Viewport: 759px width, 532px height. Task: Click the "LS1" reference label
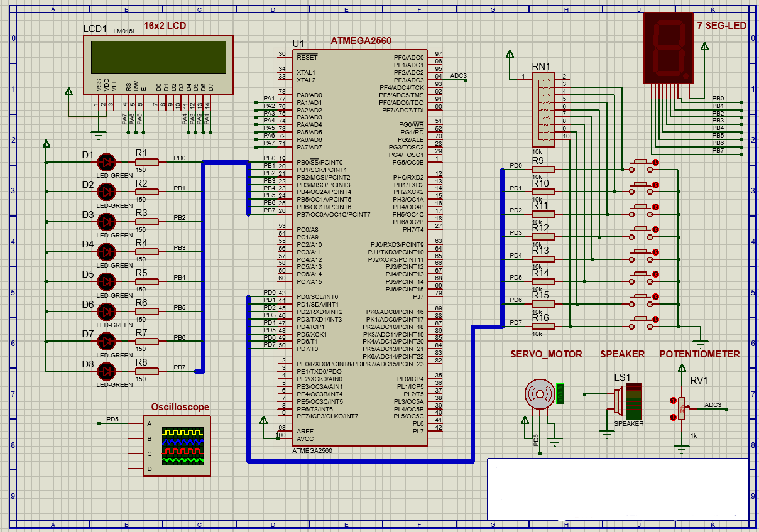(622, 377)
